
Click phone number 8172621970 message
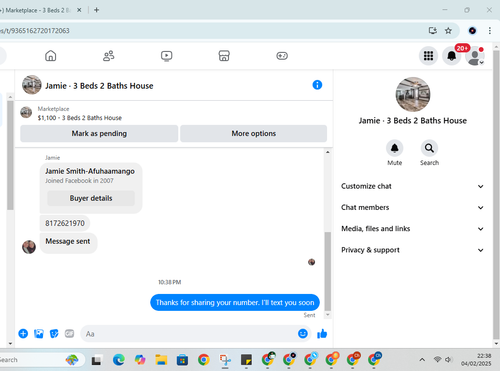65,223
